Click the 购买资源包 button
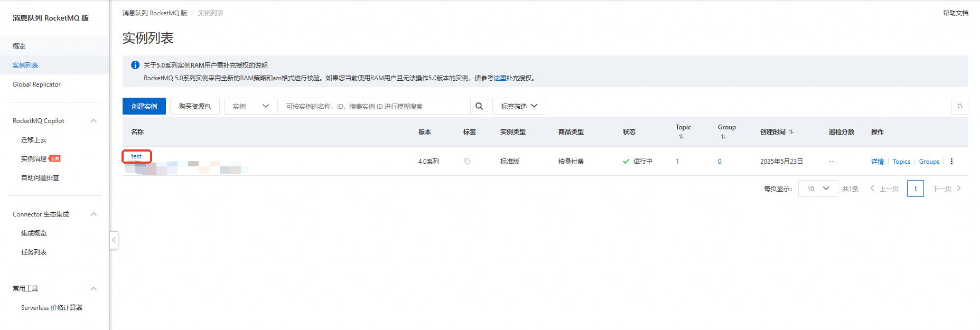 tap(195, 106)
